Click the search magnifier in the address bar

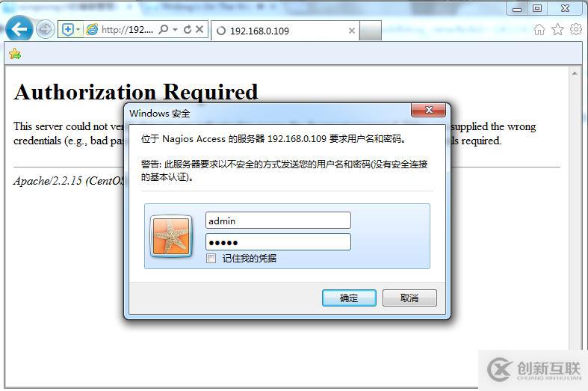pyautogui.click(x=163, y=29)
